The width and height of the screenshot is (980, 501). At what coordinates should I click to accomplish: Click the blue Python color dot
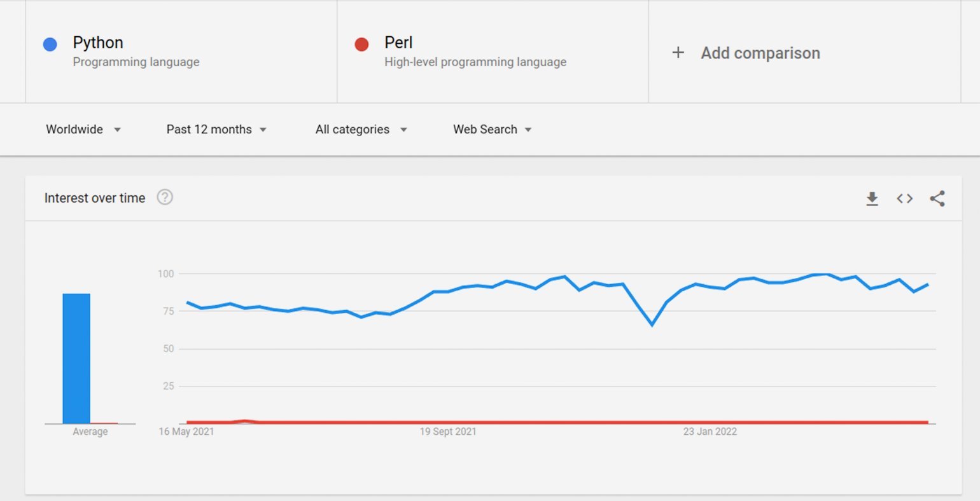tap(50, 44)
